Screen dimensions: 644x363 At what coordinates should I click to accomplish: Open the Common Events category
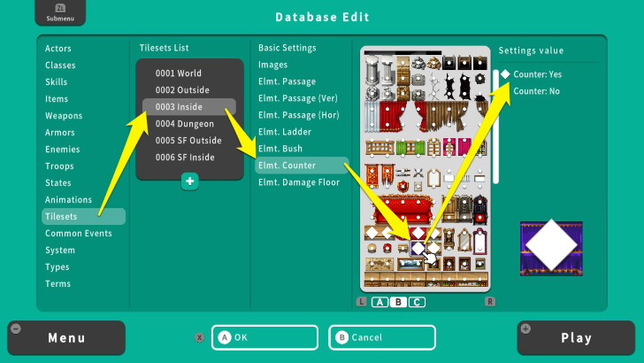click(x=79, y=234)
